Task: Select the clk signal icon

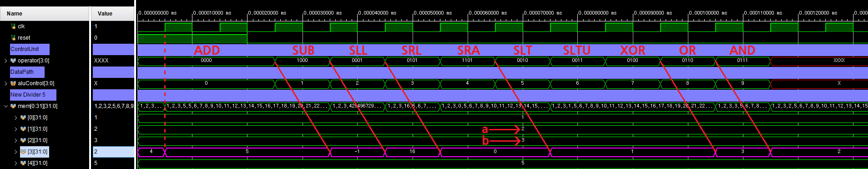Action: point(13,26)
